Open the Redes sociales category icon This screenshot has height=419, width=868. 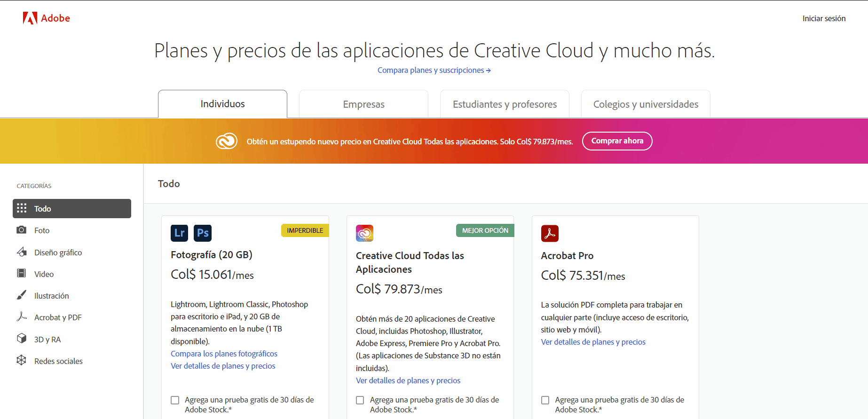tap(22, 360)
